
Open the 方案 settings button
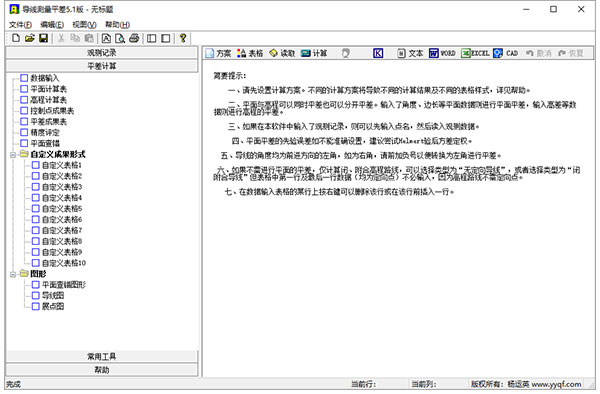(218, 53)
